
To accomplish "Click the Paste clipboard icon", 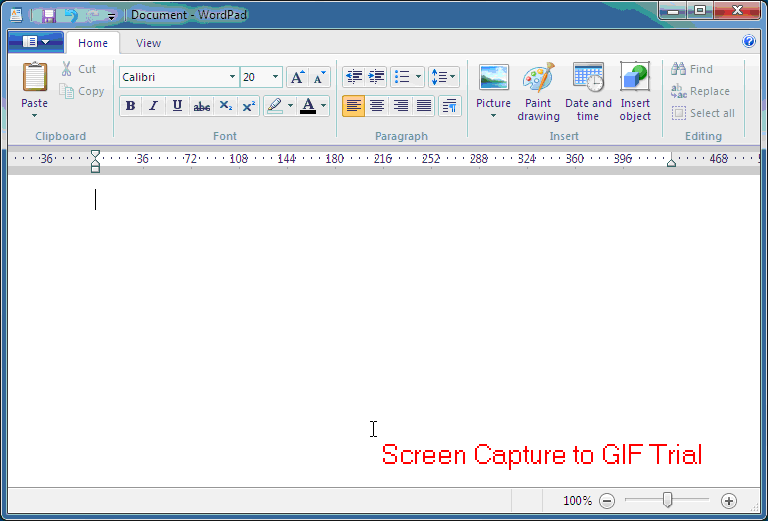I will [35, 77].
